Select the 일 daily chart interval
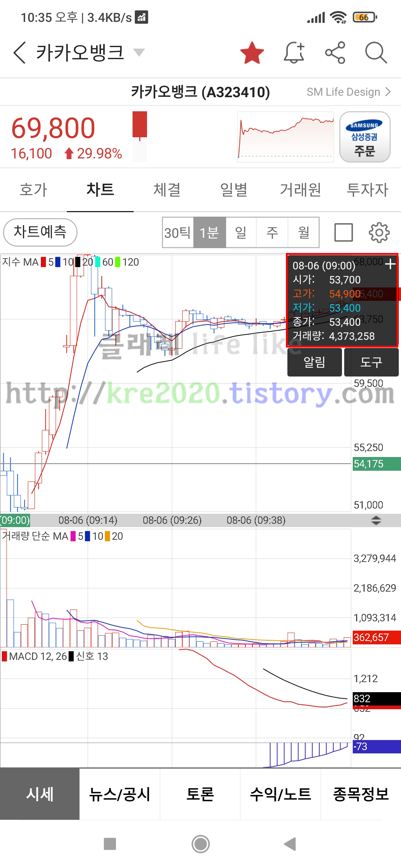 (241, 233)
